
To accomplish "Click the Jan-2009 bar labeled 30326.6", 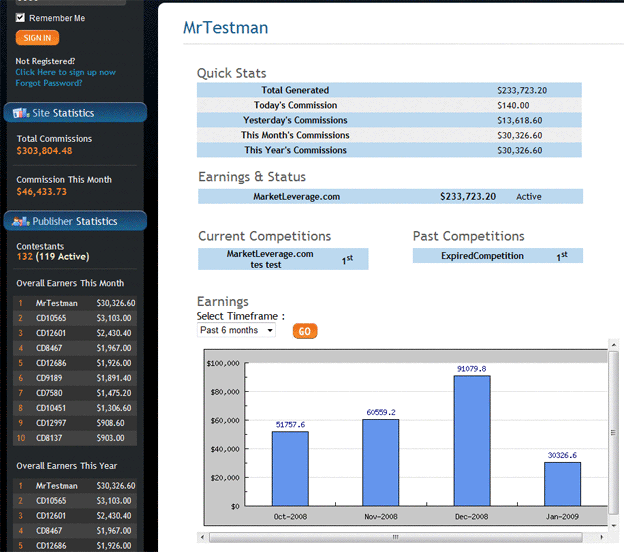I will click(x=562, y=484).
